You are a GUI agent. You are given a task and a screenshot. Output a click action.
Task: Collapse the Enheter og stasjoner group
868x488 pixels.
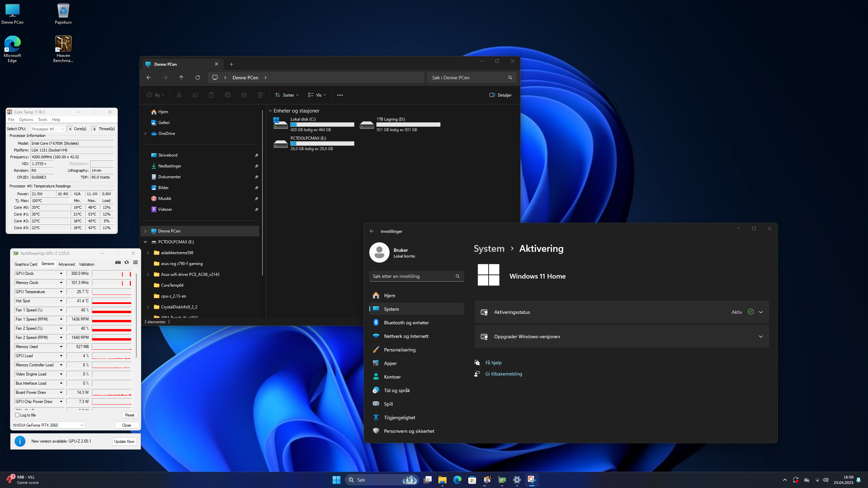(x=270, y=111)
